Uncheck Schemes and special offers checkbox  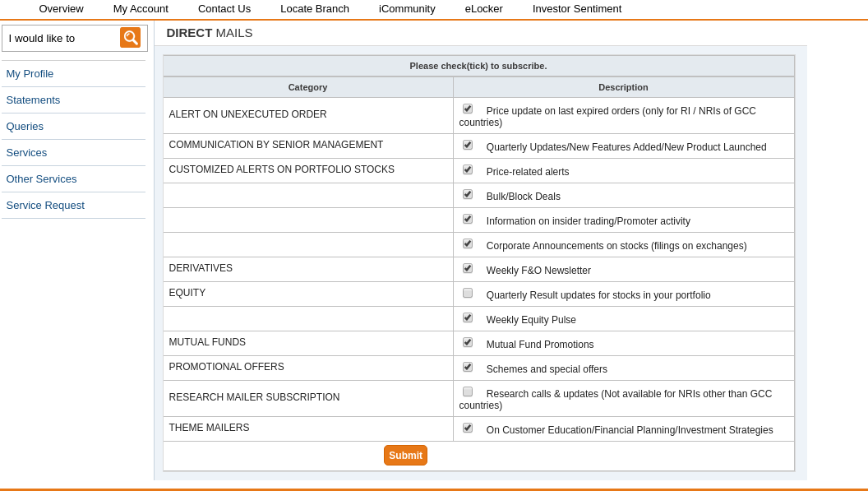[468, 367]
